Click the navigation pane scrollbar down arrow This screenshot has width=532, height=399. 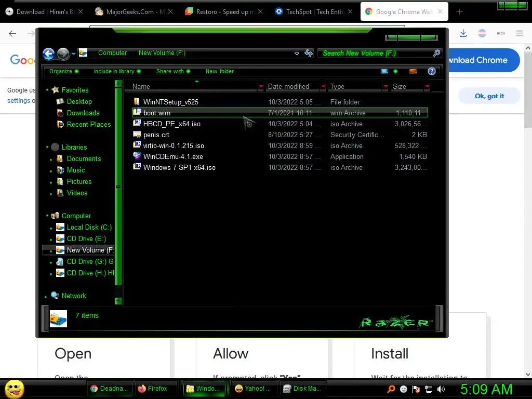pos(118,301)
